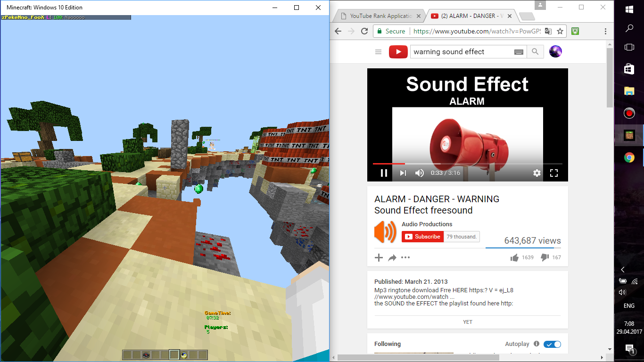This screenshot has width=644, height=362.
Task: Click the Secure site info badge
Action: (391, 31)
